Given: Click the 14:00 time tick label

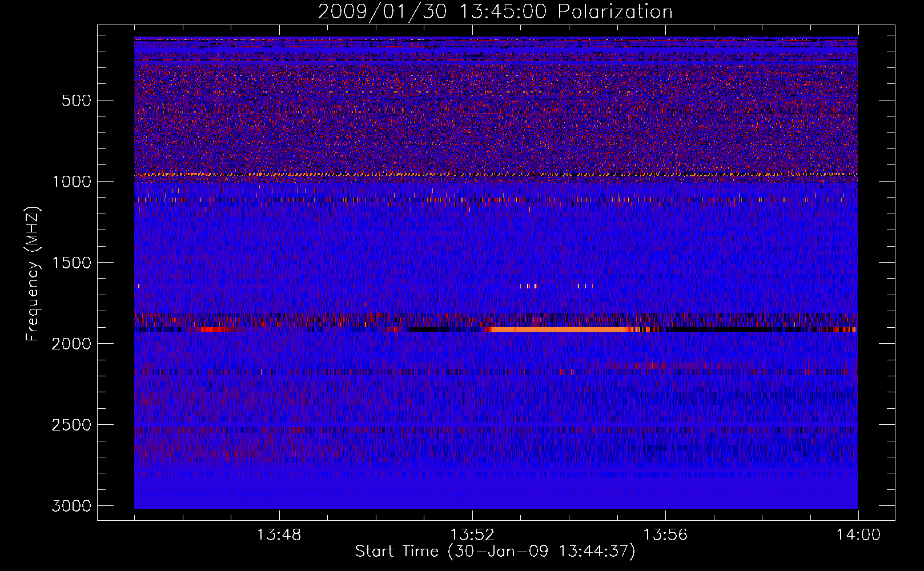Looking at the screenshot, I should (858, 535).
